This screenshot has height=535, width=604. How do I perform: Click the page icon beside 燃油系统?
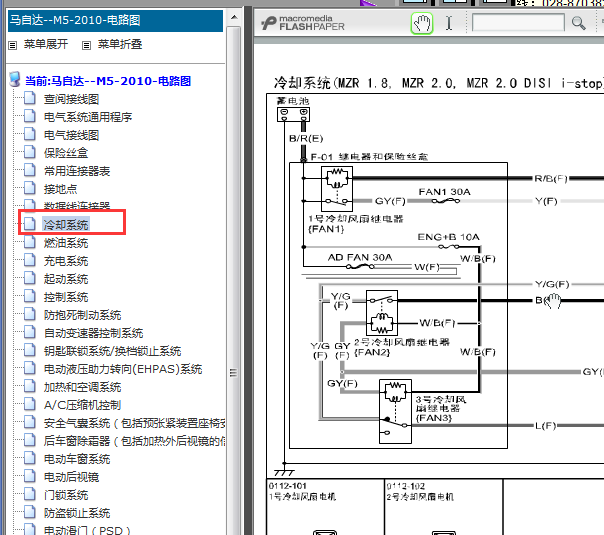[x=30, y=242]
